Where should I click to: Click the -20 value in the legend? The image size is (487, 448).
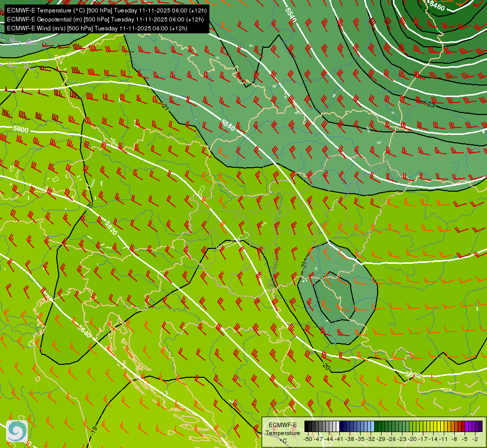point(412,439)
